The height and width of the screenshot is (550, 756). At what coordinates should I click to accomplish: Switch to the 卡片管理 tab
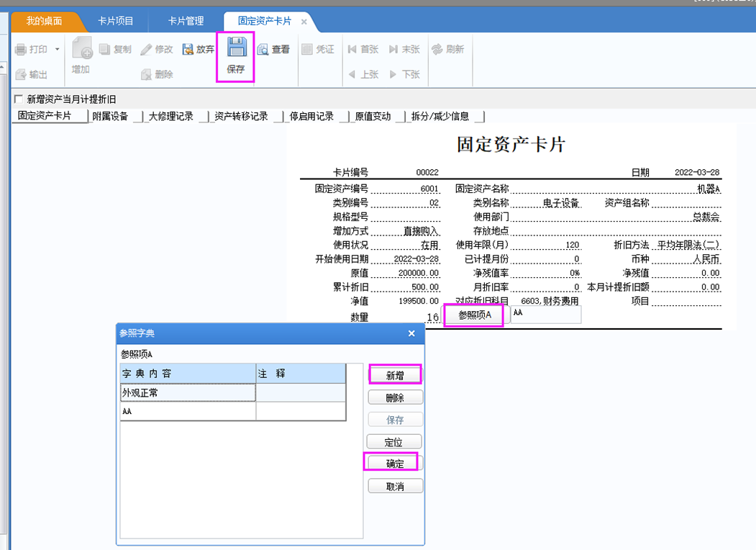(x=186, y=21)
